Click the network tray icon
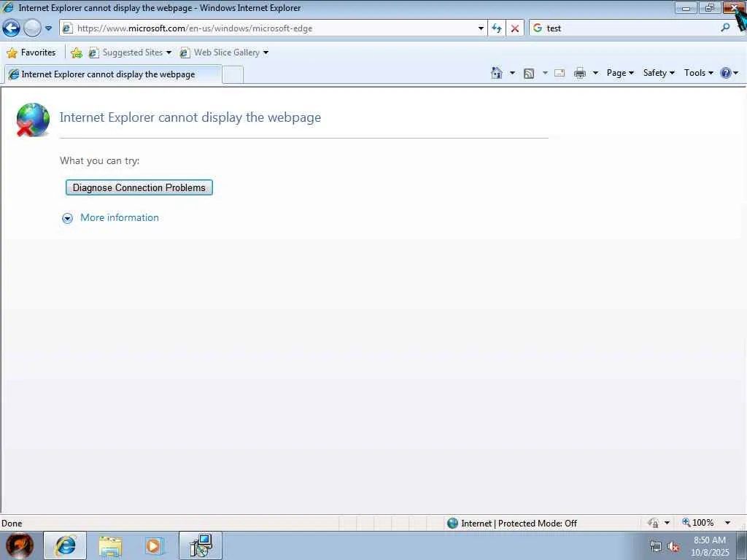 (x=656, y=547)
